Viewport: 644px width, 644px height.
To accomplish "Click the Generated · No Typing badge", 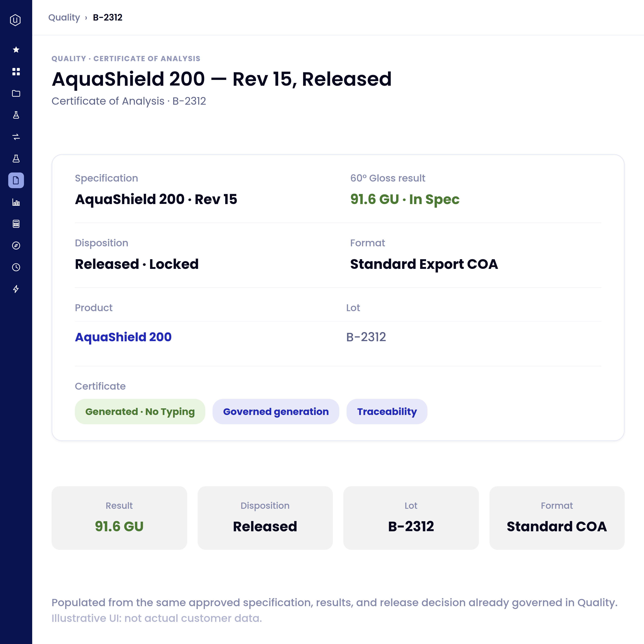I will click(140, 412).
